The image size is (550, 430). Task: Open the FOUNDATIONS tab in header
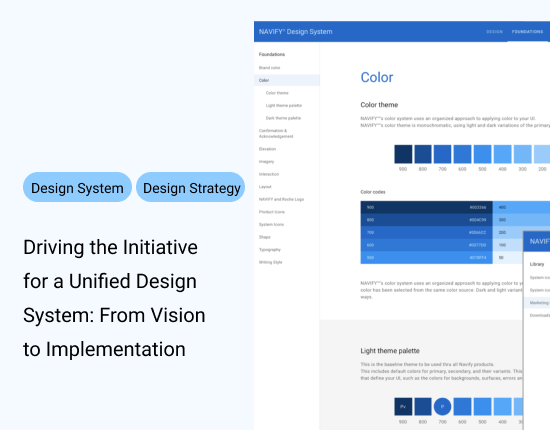pyautogui.click(x=527, y=32)
